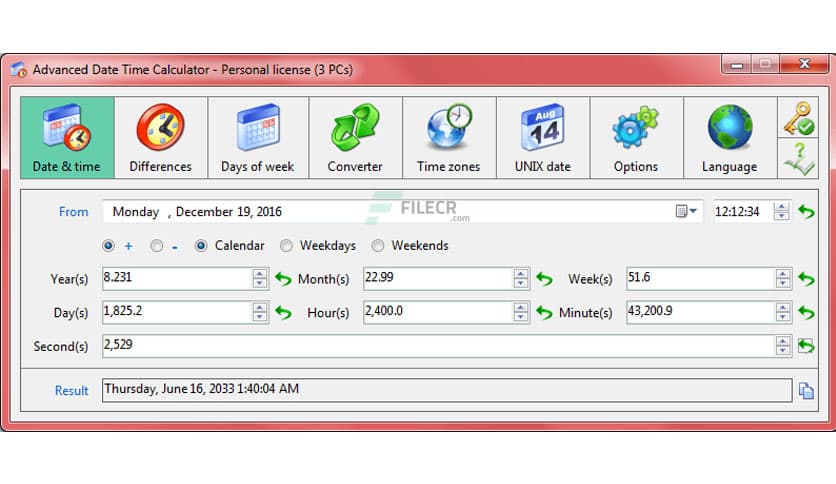Copy the Result to clipboard
Screen dimensions: 836x484
pos(806,391)
